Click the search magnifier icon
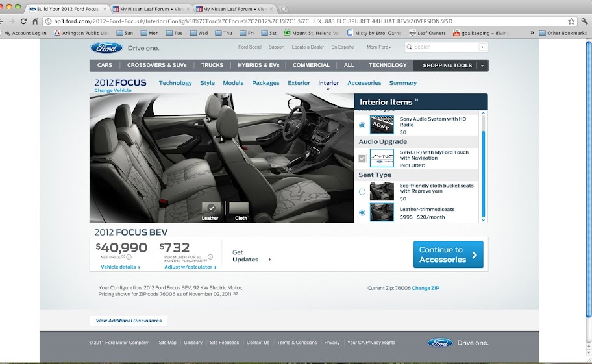This screenshot has width=592, height=364. coord(409,47)
